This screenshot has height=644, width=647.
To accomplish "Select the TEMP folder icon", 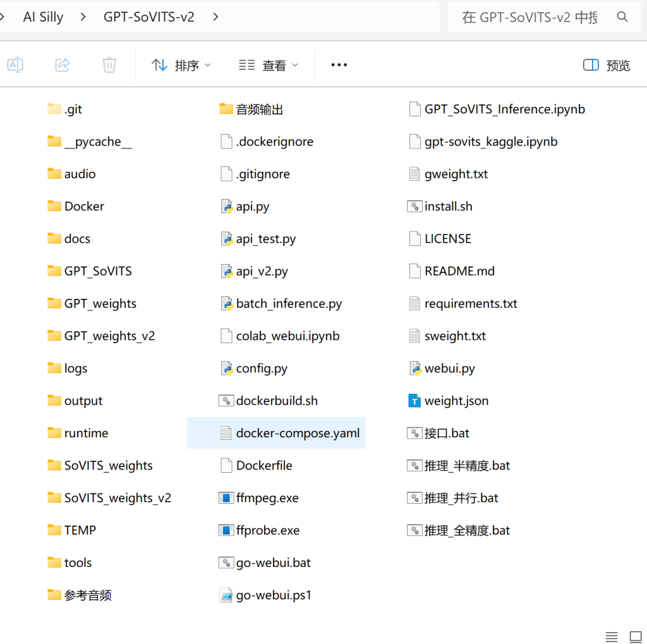I will [54, 530].
